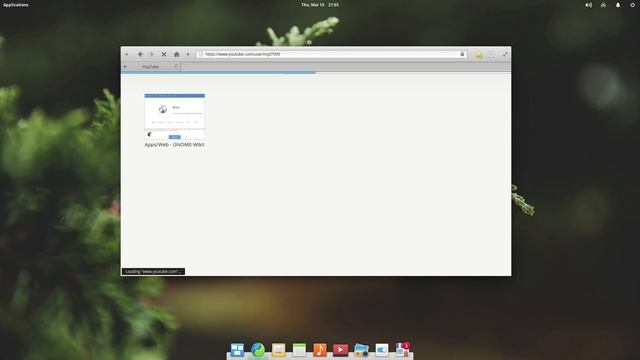Open the Apps/Web - GNOME Wiki thumbnail
Viewport: 640px width, 360px height.
pos(174,117)
